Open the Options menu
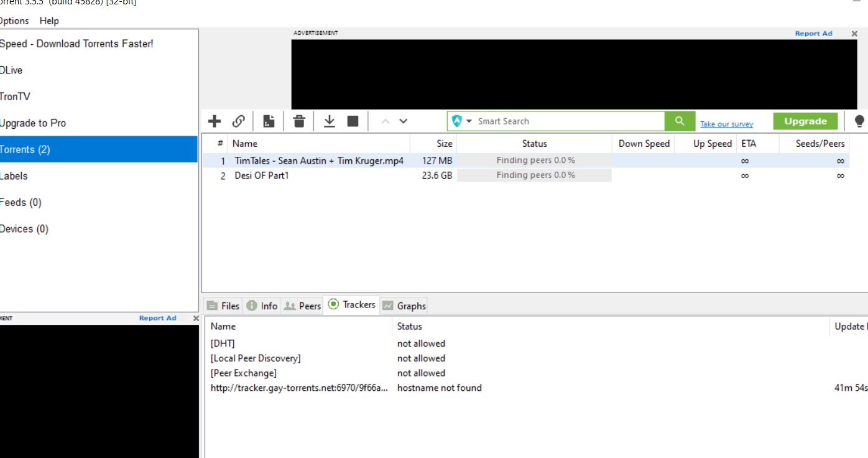This screenshot has height=458, width=868. 14,21
